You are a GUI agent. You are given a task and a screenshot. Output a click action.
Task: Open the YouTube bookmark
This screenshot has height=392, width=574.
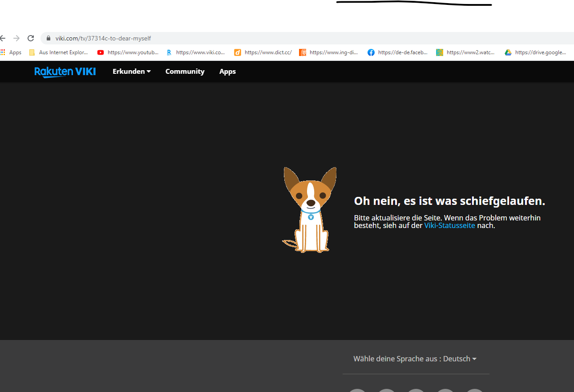click(x=128, y=52)
